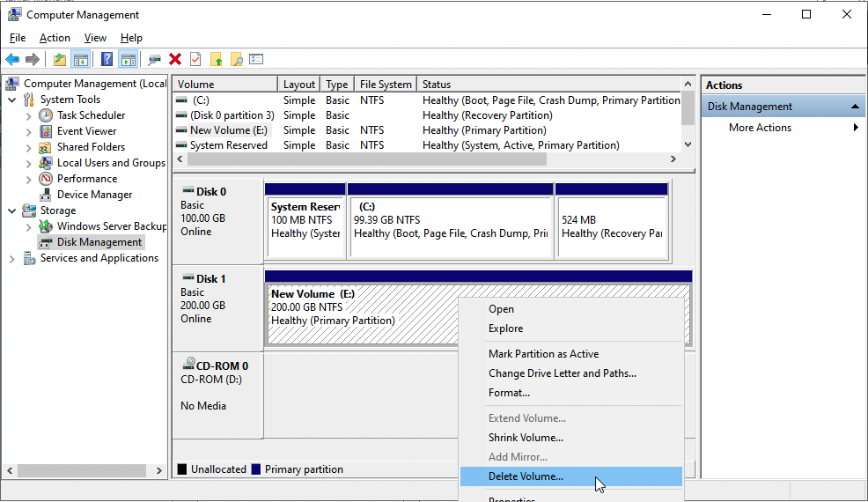Click the Properties checkmark page icon
Viewport: 868px width, 502px height.
coord(195,59)
